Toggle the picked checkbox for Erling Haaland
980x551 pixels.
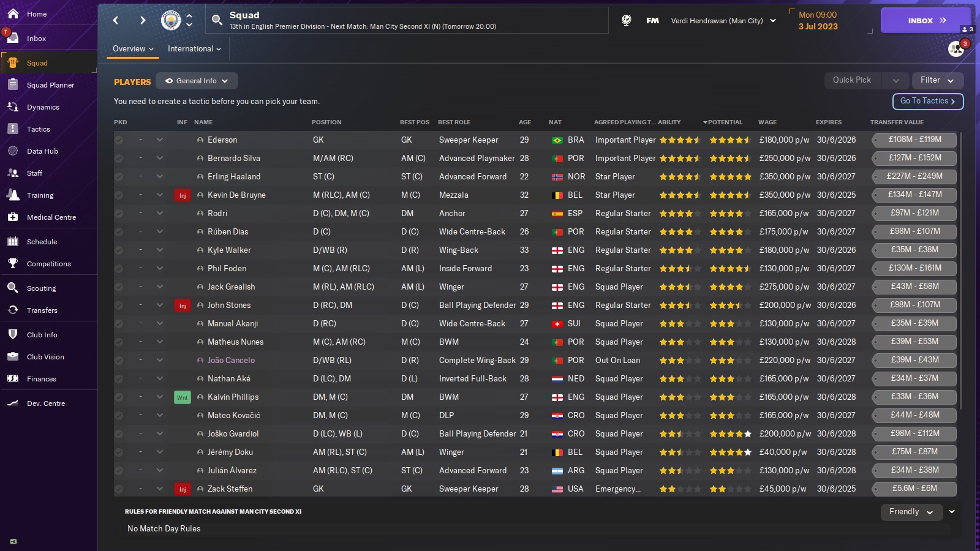tap(119, 177)
